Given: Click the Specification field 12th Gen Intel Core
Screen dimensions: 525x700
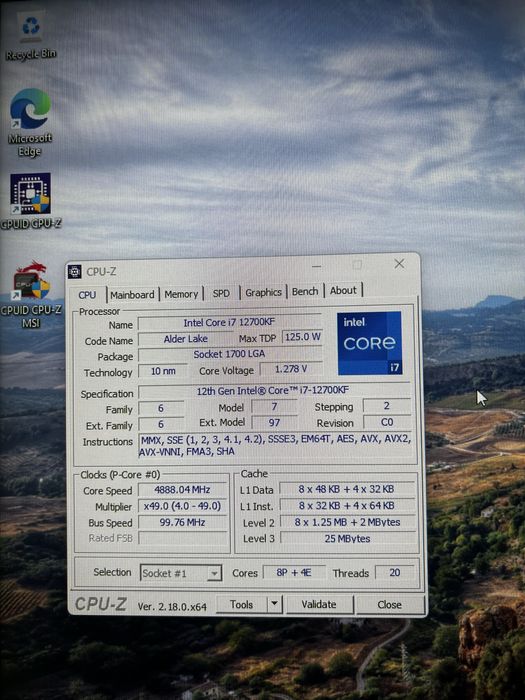Looking at the screenshot, I should pos(274,391).
